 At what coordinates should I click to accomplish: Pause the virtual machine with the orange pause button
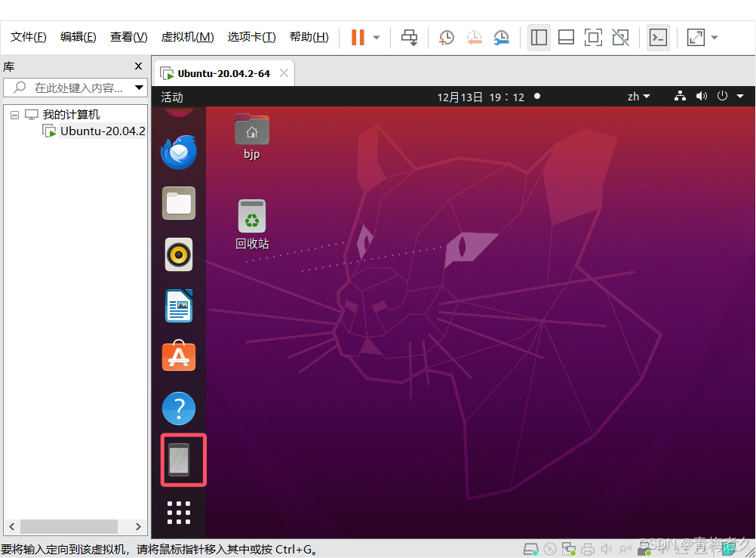[x=358, y=37]
